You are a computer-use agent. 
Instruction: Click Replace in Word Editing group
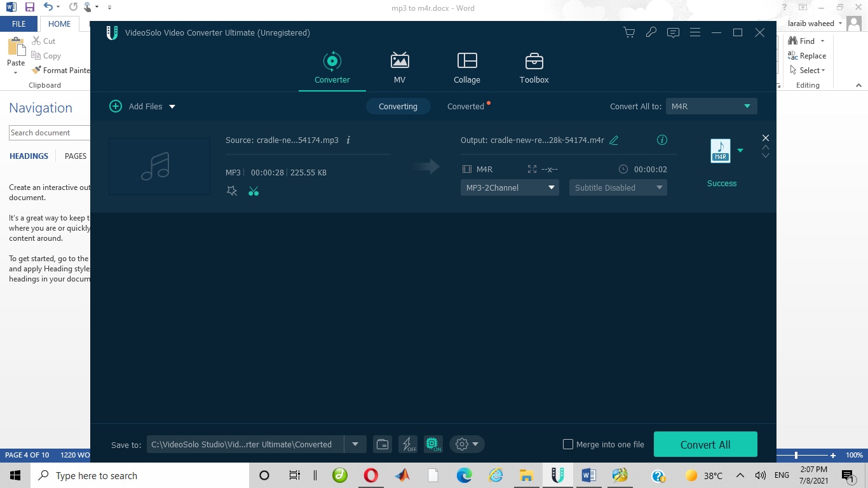[807, 56]
